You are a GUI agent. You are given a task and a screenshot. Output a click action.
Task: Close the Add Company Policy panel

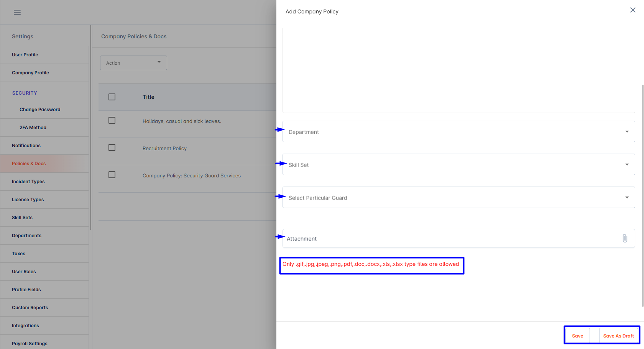point(633,10)
